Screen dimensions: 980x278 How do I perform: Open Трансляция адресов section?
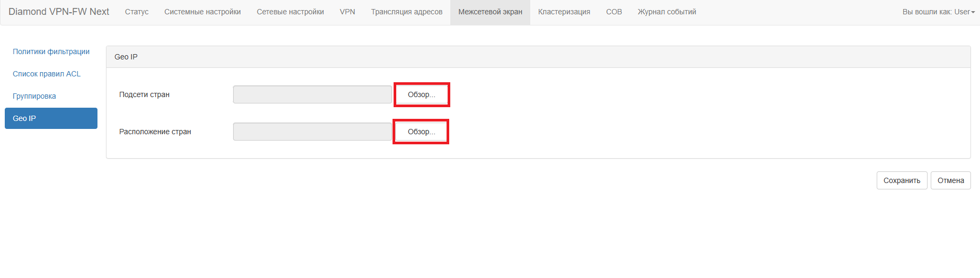pos(407,12)
